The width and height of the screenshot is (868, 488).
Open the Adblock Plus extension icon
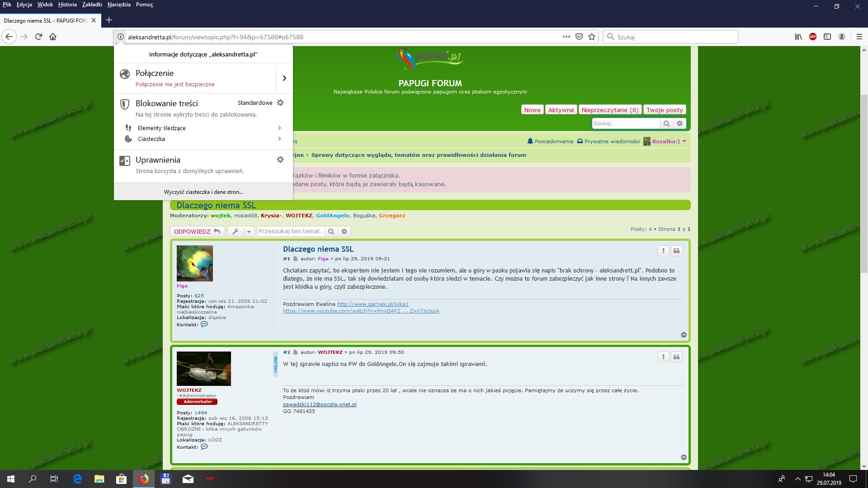coord(813,37)
